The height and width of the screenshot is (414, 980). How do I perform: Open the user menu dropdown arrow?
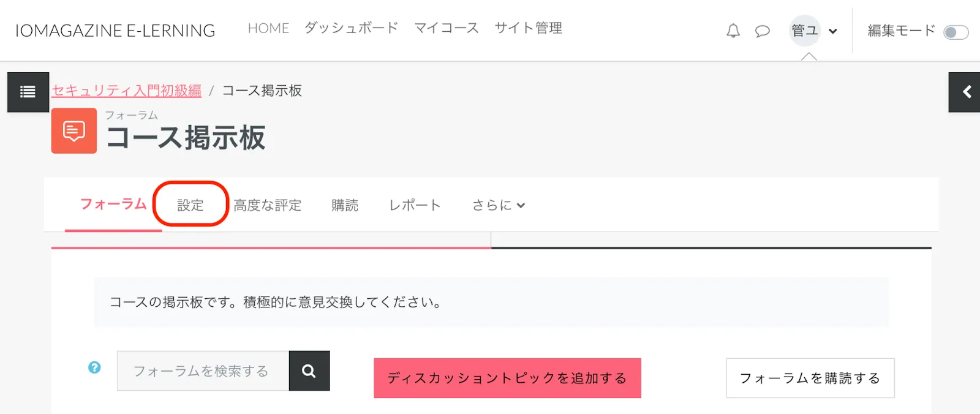tap(833, 31)
